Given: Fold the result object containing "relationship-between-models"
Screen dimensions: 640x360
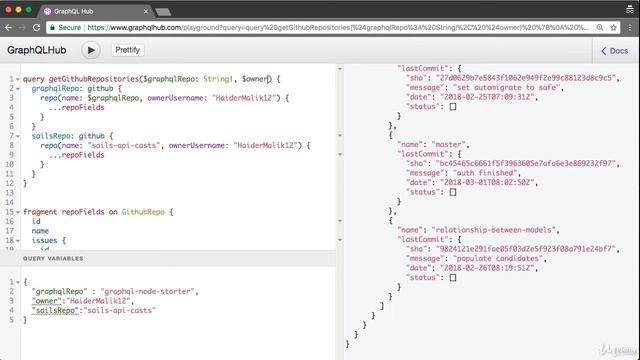Looking at the screenshot, I should [340, 221].
